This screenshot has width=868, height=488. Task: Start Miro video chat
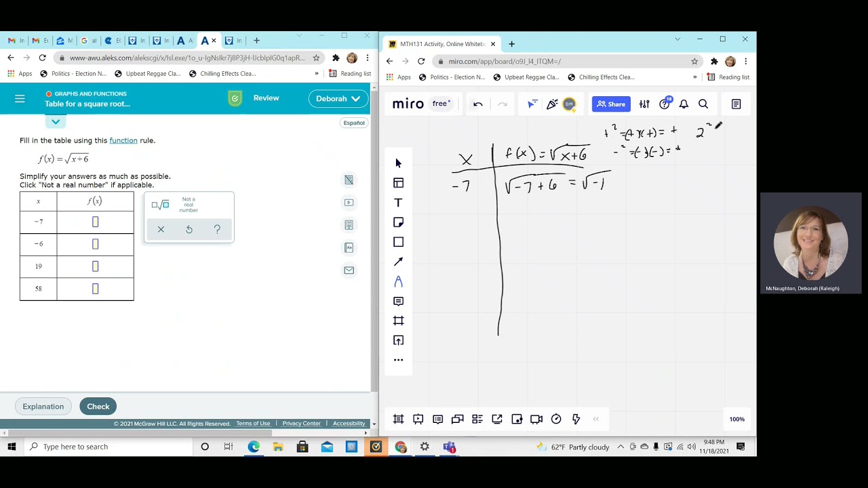(x=536, y=420)
